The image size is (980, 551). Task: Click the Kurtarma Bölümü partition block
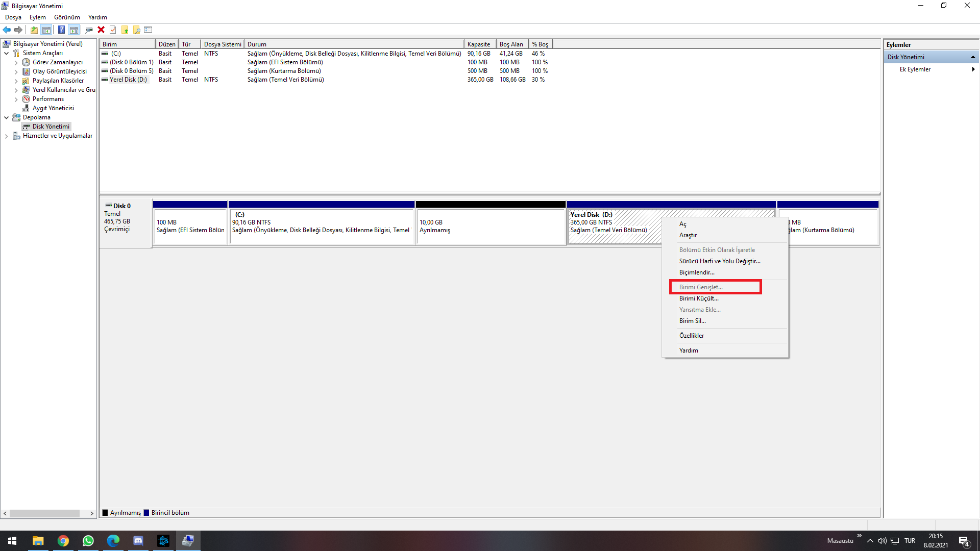834,223
